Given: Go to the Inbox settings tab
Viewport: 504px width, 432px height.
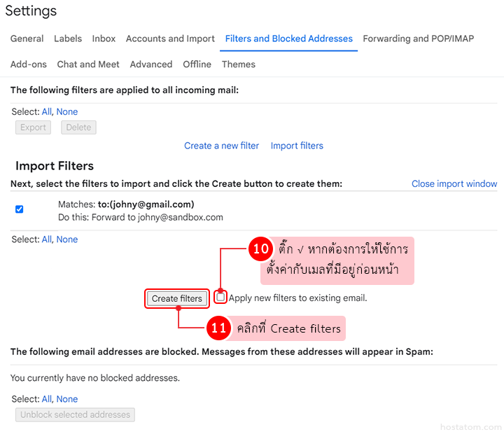Looking at the screenshot, I should click(x=104, y=39).
